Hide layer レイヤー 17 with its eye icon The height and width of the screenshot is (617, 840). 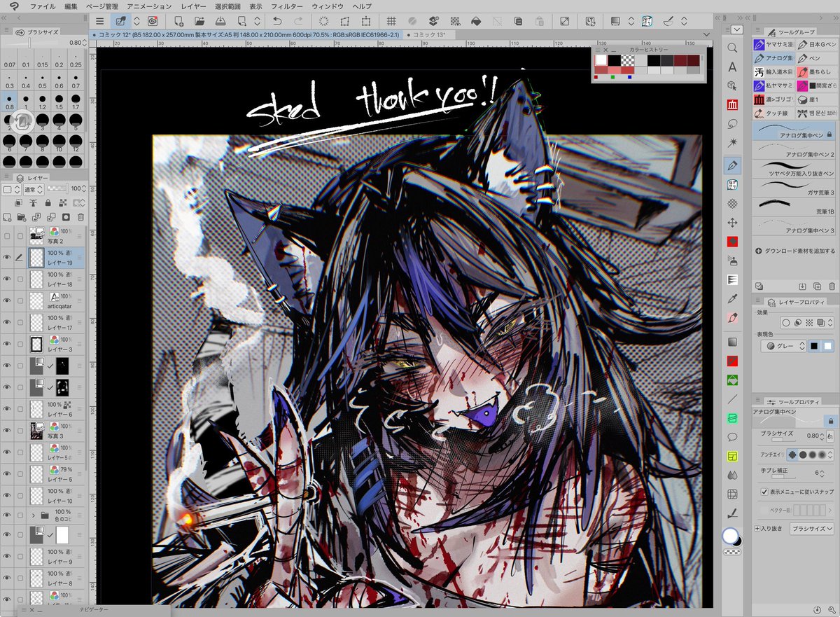pyautogui.click(x=7, y=322)
